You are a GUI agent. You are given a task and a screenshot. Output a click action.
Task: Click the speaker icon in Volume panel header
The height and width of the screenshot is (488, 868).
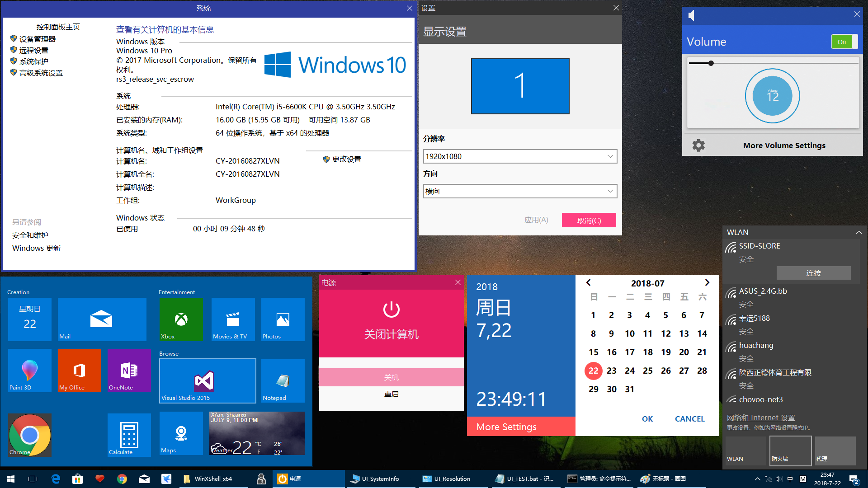point(691,16)
